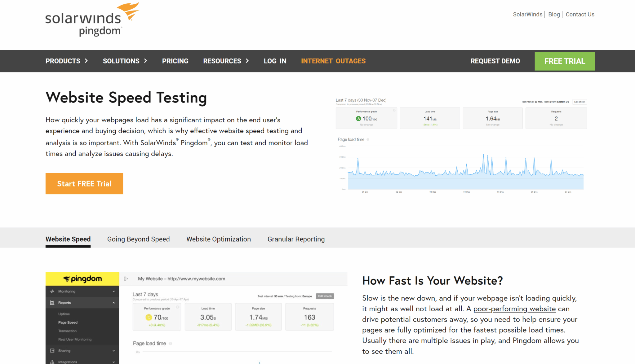Screen dimensions: 635x364
Task: Collapse the Reports section chevron
Action: point(114,303)
